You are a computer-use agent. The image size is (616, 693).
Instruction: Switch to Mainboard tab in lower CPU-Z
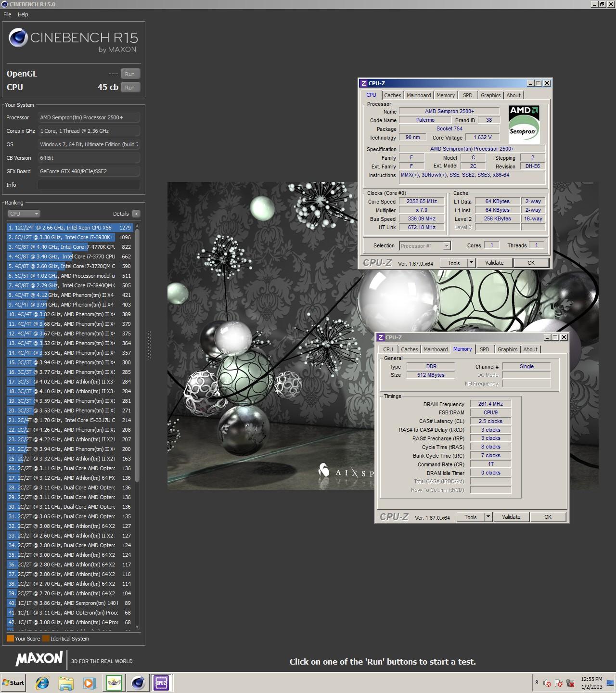(x=436, y=349)
